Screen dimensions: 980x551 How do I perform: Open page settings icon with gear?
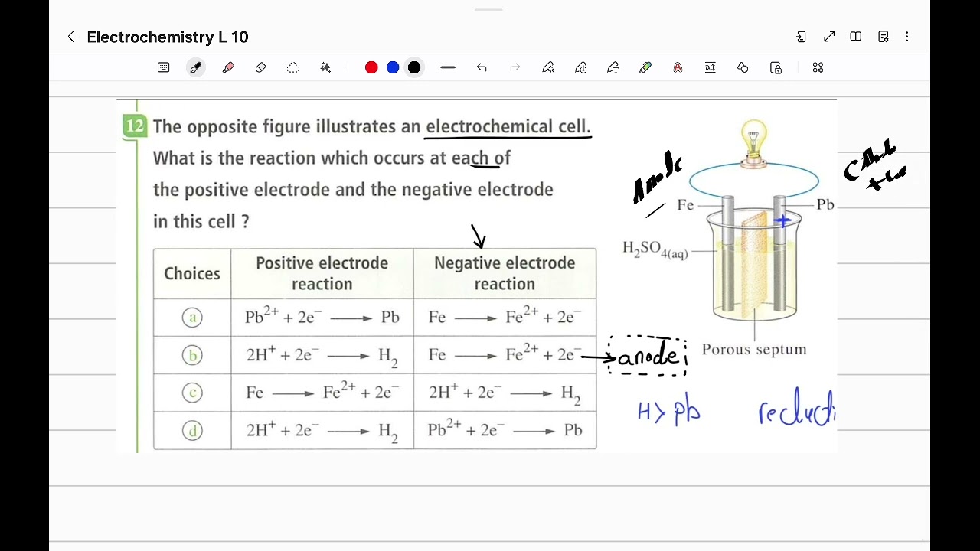pyautogui.click(x=884, y=37)
